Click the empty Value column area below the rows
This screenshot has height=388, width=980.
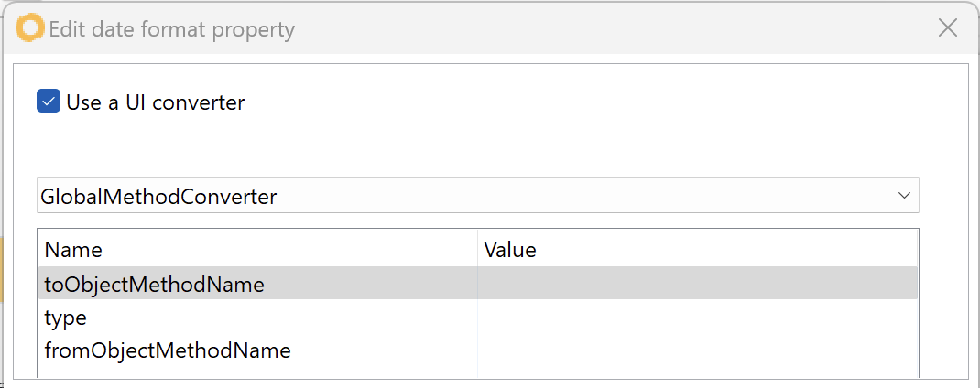tap(696, 370)
